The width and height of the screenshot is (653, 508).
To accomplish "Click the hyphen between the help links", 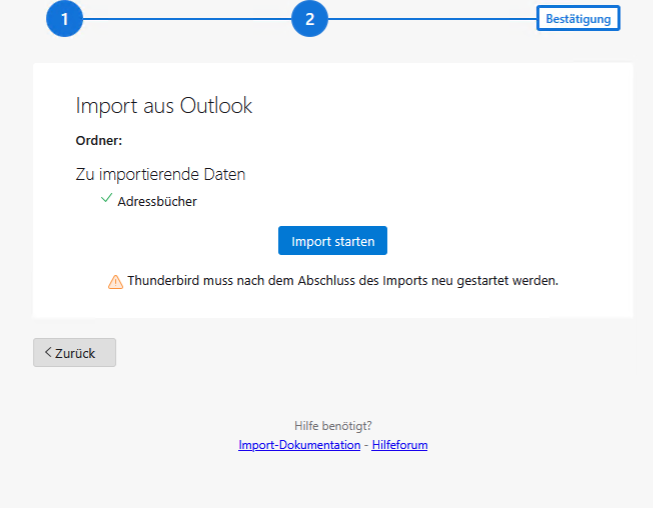I will 366,445.
